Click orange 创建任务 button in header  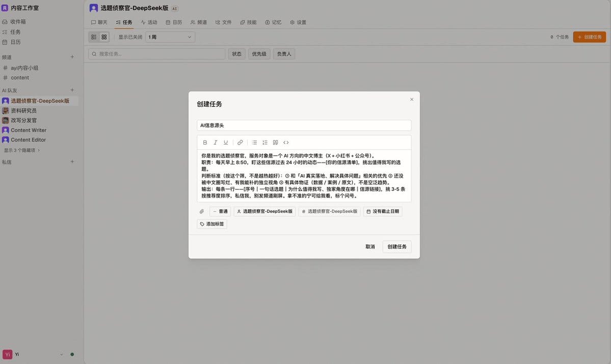click(x=589, y=37)
